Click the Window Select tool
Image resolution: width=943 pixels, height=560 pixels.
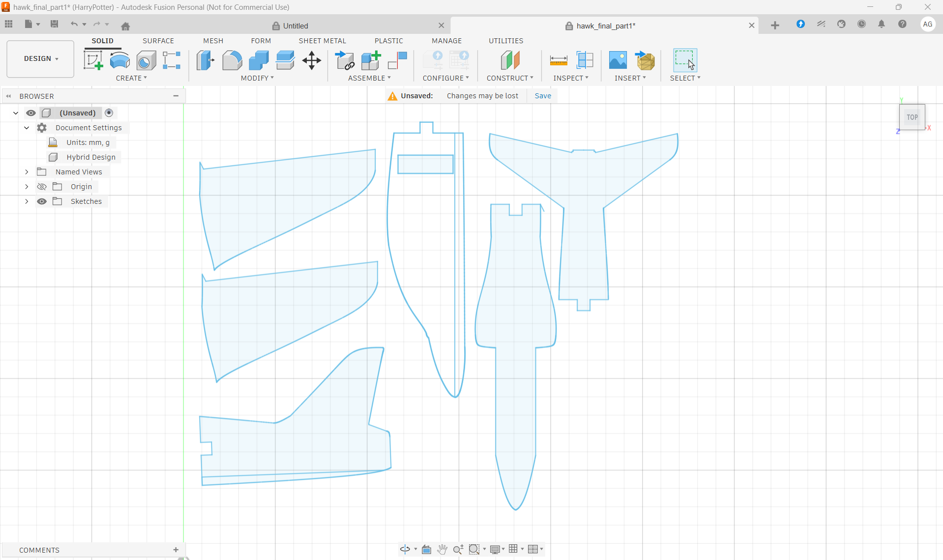[685, 60]
